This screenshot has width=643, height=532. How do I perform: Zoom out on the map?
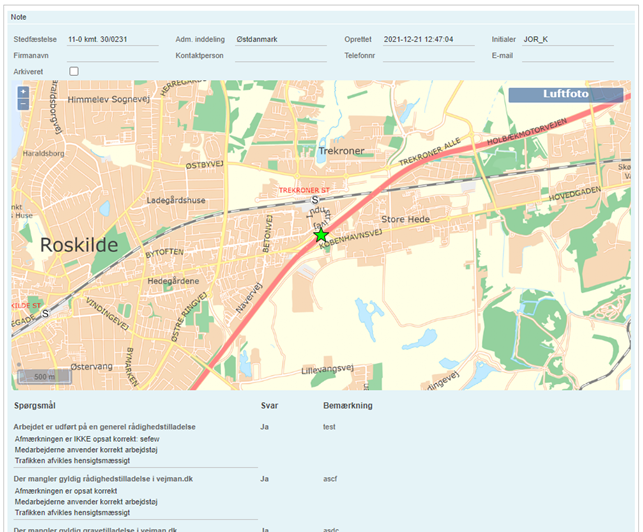pyautogui.click(x=23, y=104)
